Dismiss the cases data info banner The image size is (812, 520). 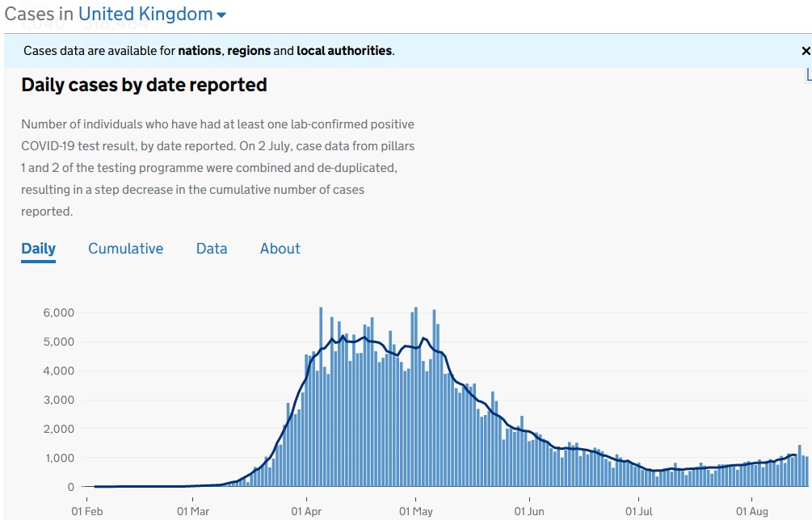(x=805, y=51)
